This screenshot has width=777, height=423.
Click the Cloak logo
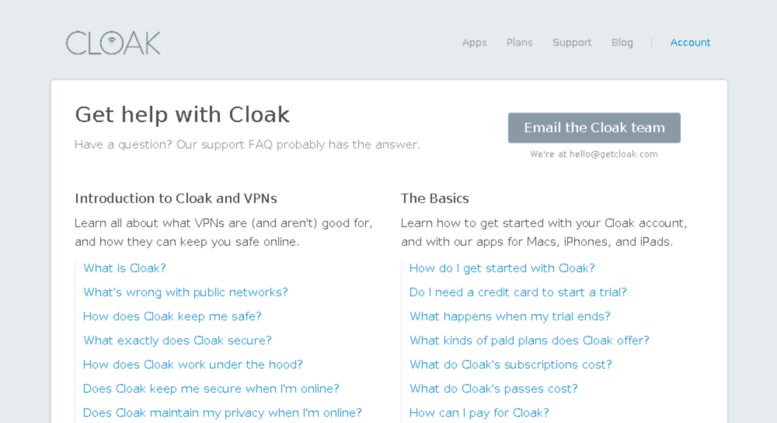[113, 43]
